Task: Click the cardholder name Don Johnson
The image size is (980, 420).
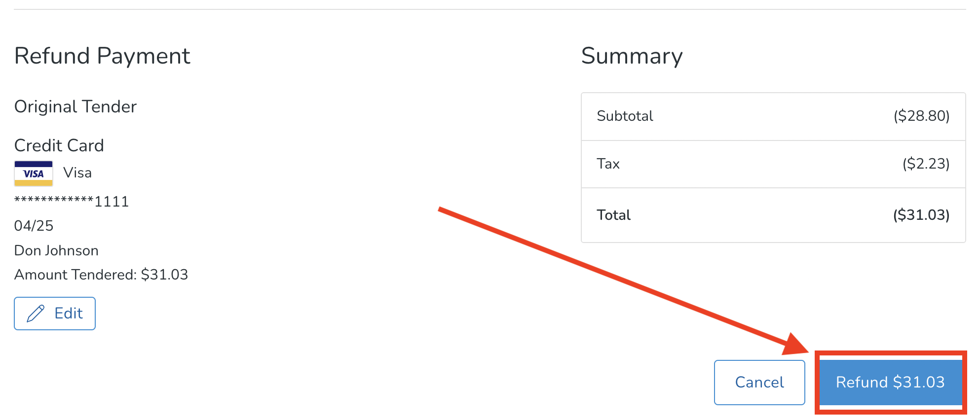Action: point(56,250)
